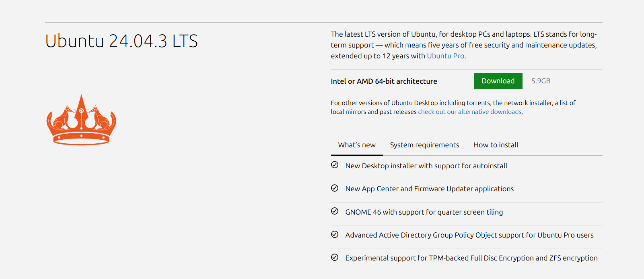Screen dimensions: 644x279
Task: Click the GNOME 46 quarter screen tiling text
Action: coord(424,212)
